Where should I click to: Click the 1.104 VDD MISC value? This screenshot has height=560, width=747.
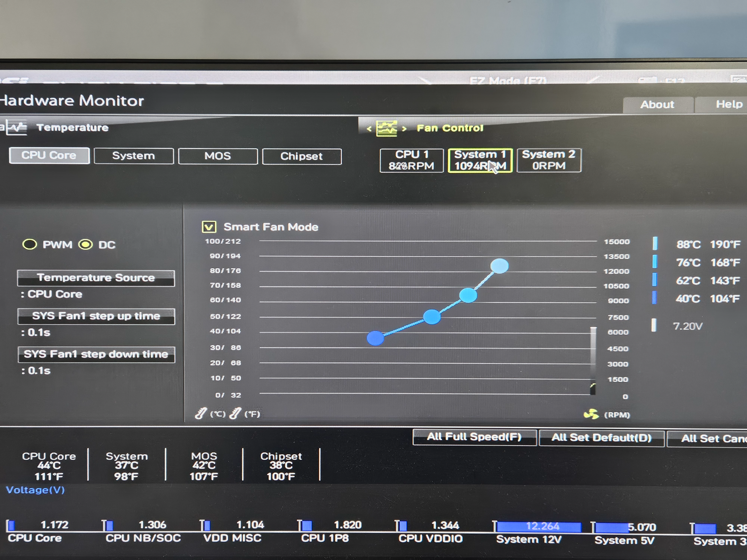click(x=250, y=525)
